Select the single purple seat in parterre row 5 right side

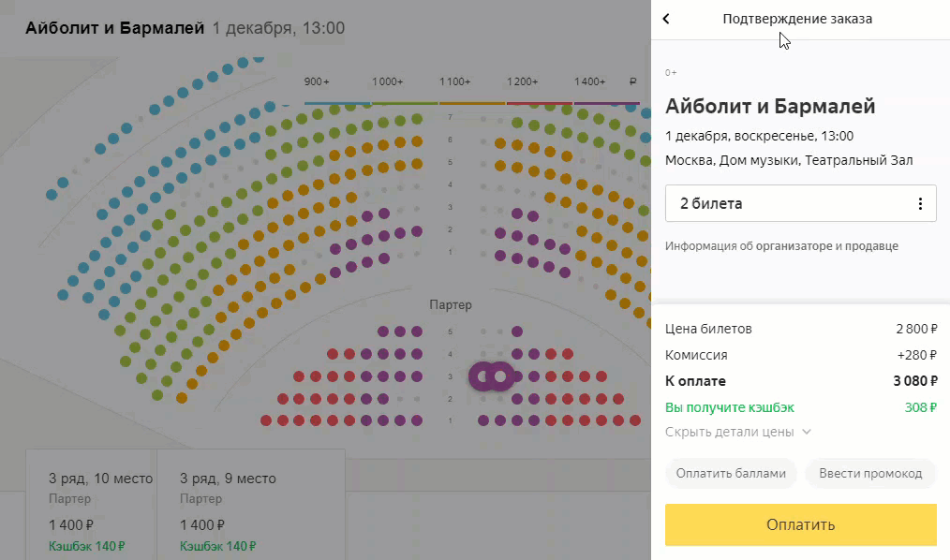(517, 332)
